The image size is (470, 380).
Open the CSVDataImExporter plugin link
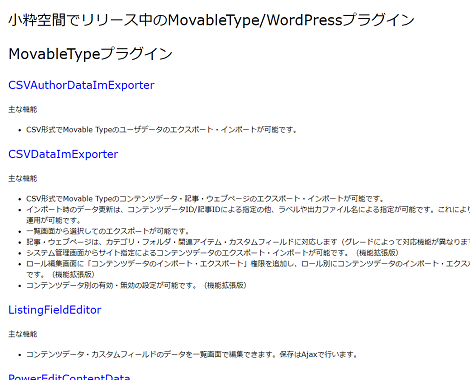[x=63, y=154]
